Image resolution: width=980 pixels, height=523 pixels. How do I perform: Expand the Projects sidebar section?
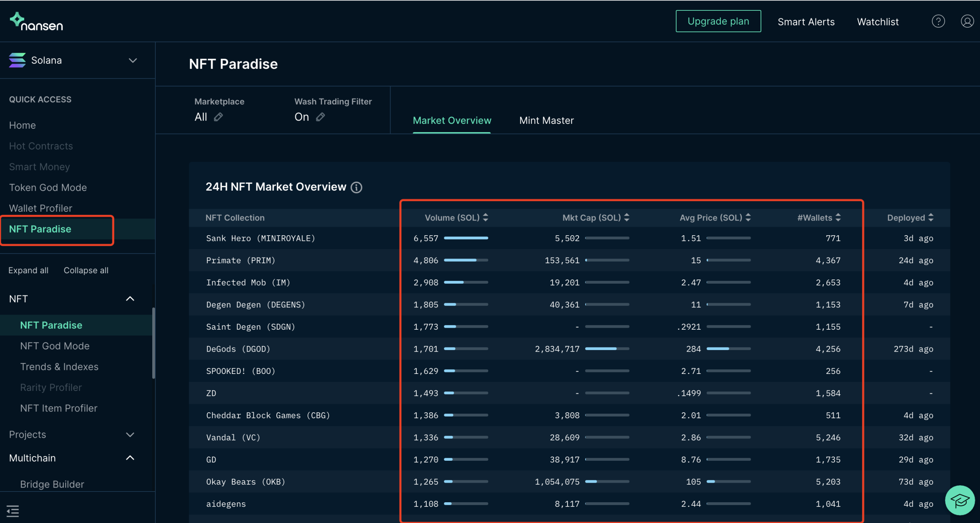(x=130, y=435)
